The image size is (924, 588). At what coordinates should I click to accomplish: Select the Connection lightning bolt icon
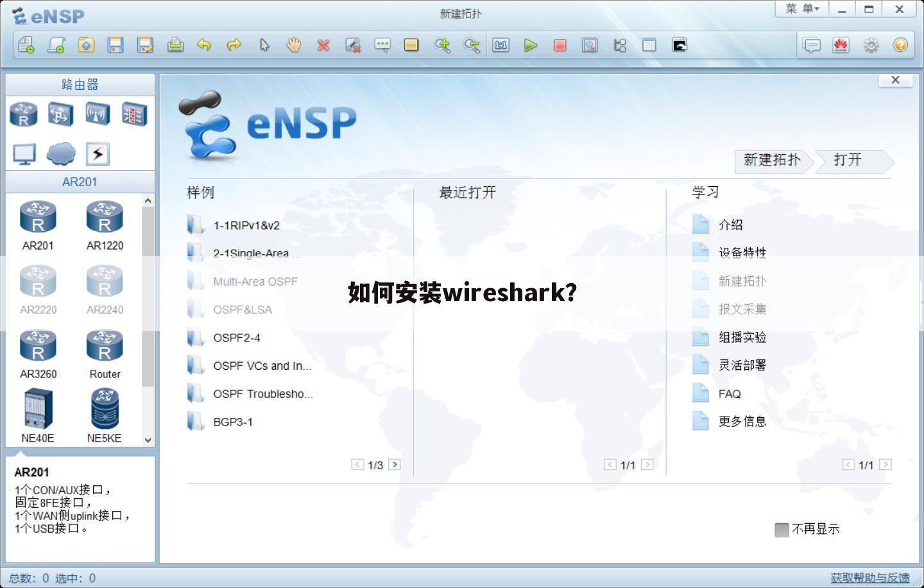tap(98, 154)
